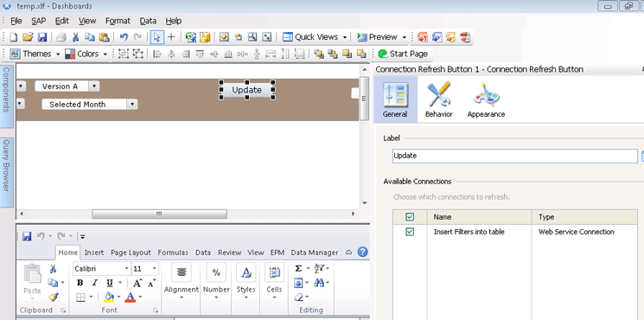644x320 pixels.
Task: Open the File menu
Action: [16, 21]
